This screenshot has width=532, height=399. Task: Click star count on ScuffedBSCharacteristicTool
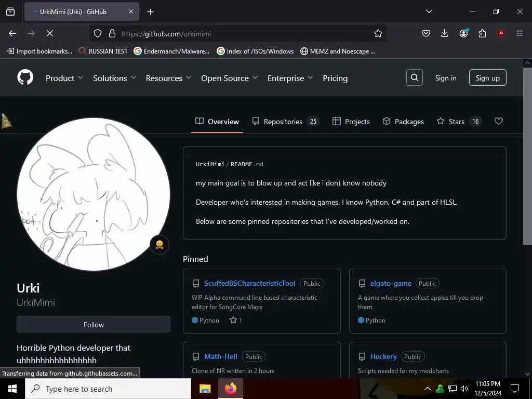[x=235, y=320]
